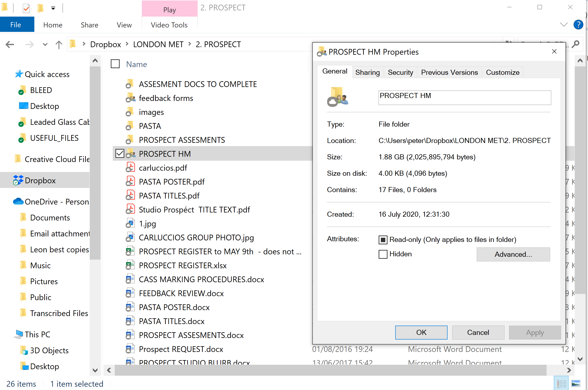Enable the Hidden attribute checkbox
This screenshot has width=588, height=390.
pos(383,254)
